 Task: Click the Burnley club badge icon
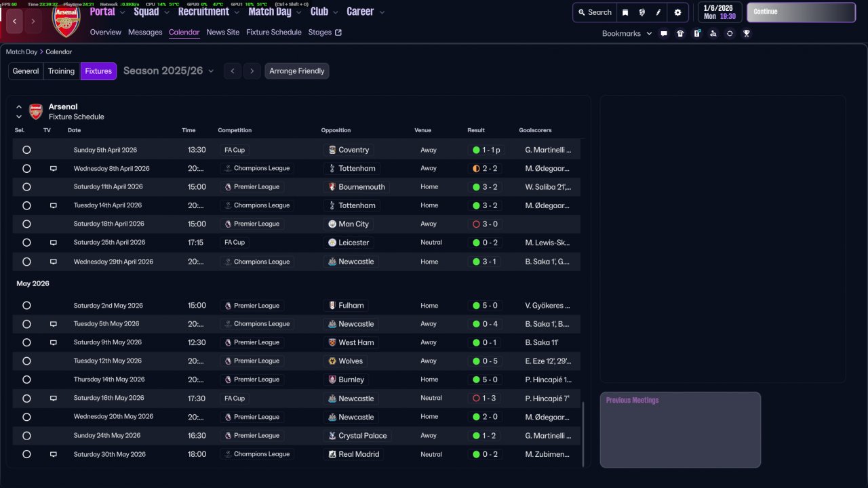coord(332,380)
